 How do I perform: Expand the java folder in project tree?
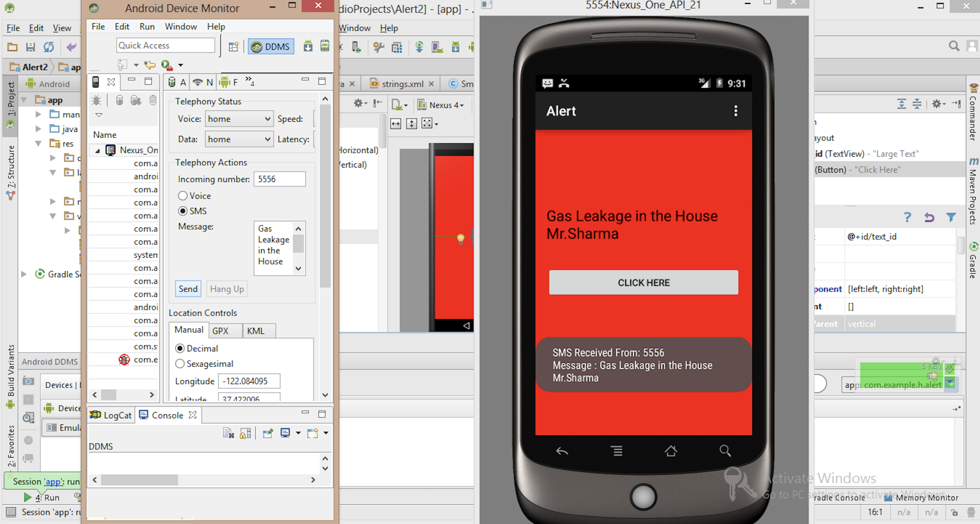38,129
